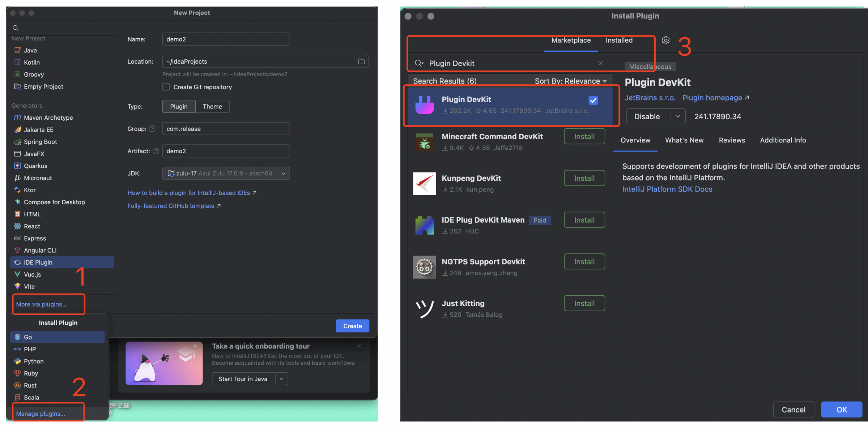Screen dimensions: 868x428
Task: Click the Group help question icon
Action: coord(152,129)
